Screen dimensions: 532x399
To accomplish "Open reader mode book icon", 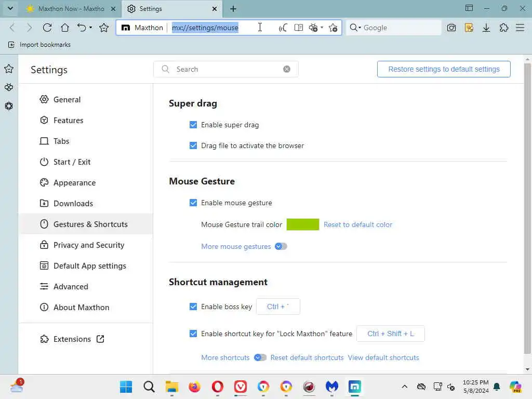I will [299, 28].
